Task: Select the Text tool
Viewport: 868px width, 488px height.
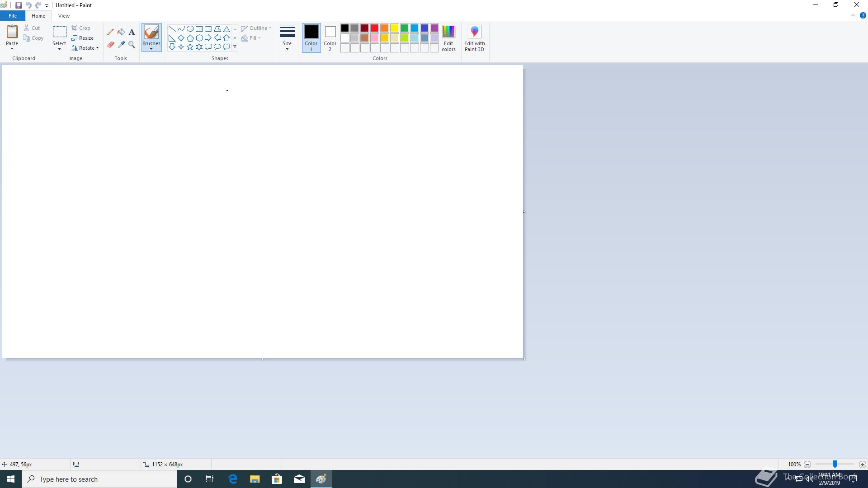Action: tap(132, 32)
